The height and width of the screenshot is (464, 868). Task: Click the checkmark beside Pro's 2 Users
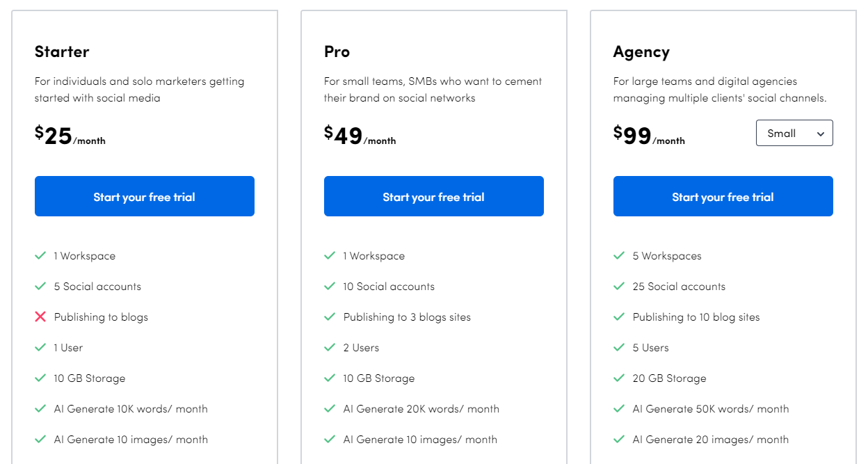coord(330,347)
